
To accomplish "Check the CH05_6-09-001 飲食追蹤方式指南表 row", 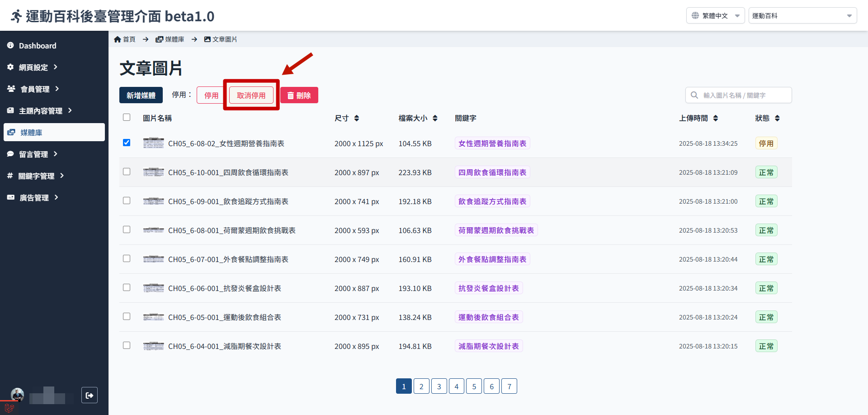I will click(x=127, y=200).
